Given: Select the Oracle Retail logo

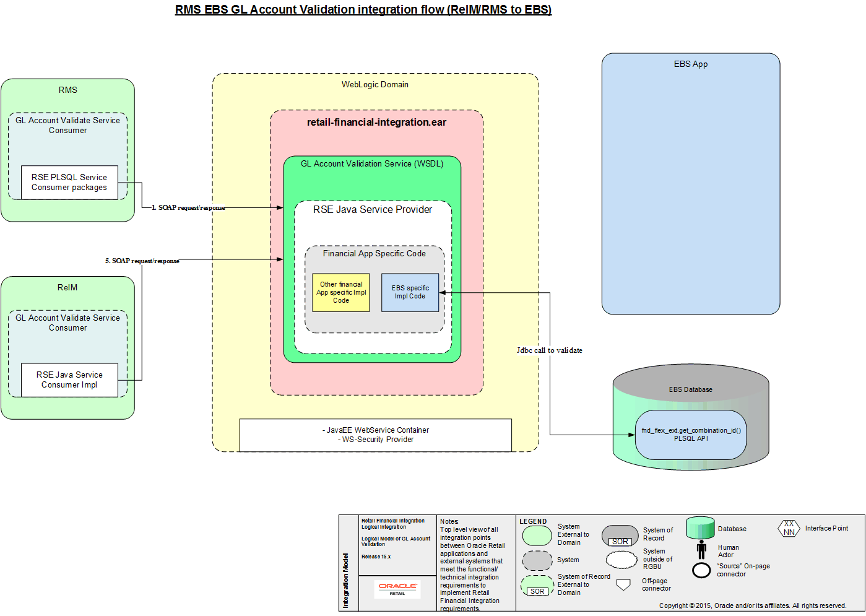Looking at the screenshot, I should pyautogui.click(x=397, y=589).
